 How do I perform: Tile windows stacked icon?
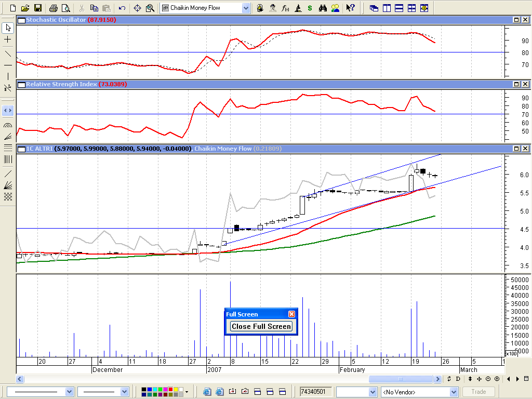[x=399, y=8]
